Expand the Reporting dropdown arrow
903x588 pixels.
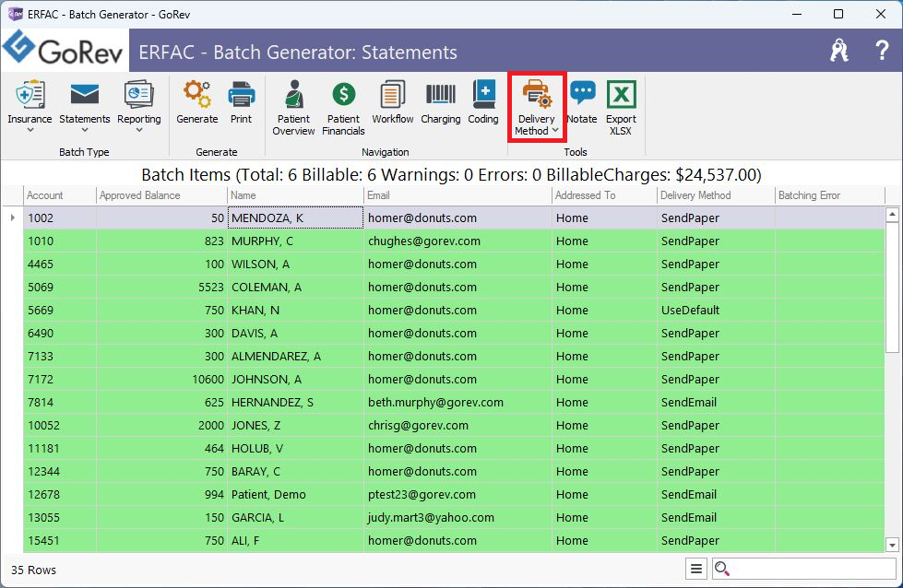[x=138, y=131]
